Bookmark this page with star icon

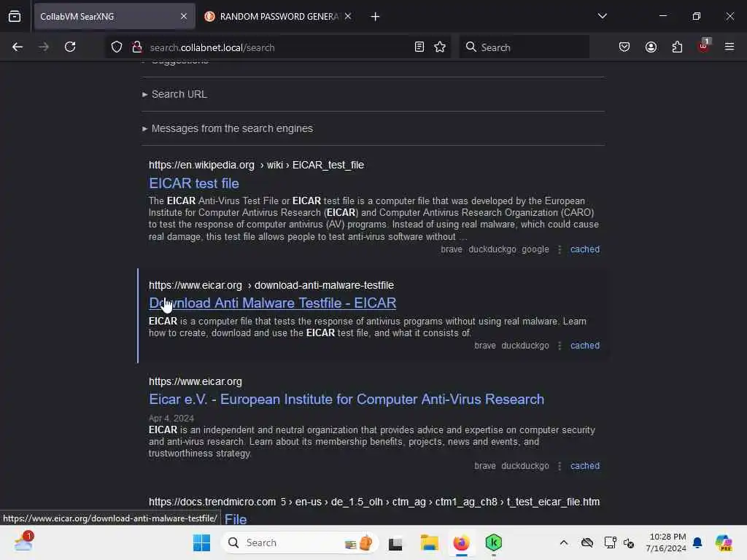(x=440, y=47)
